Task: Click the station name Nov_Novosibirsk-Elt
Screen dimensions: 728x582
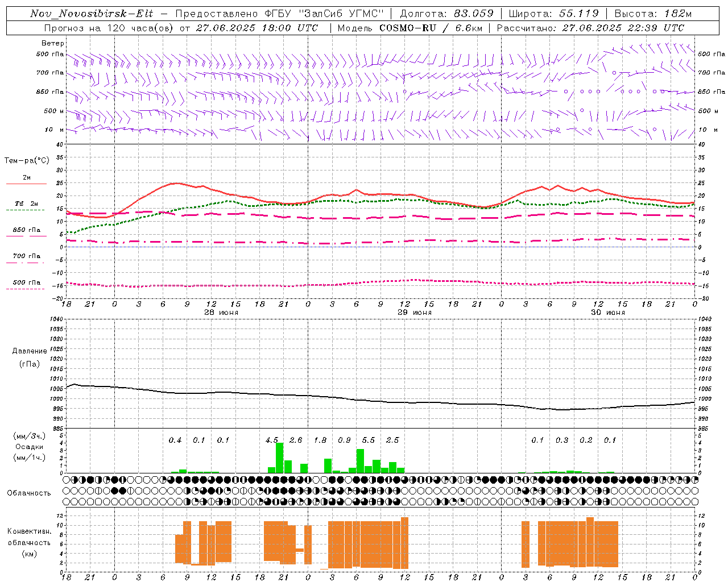Action: tap(92, 14)
